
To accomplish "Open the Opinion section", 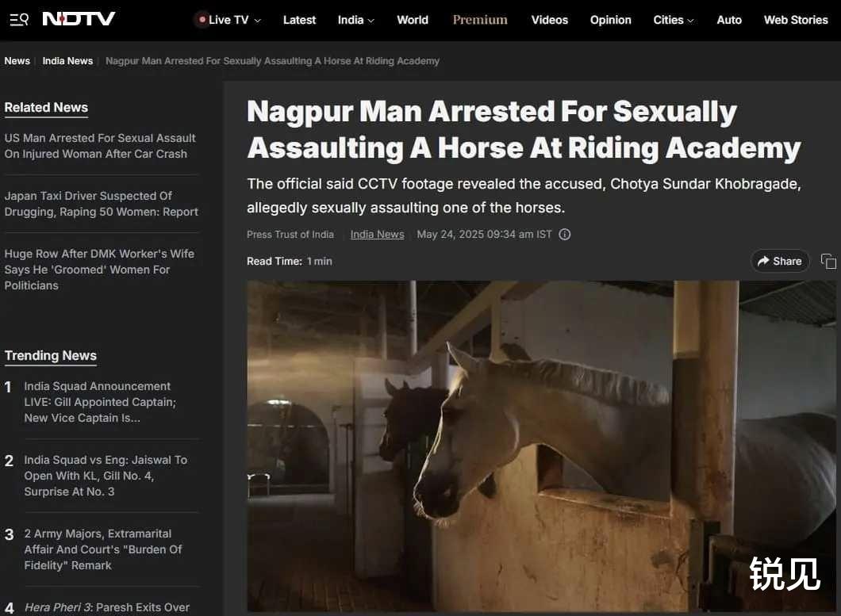I will pyautogui.click(x=610, y=20).
